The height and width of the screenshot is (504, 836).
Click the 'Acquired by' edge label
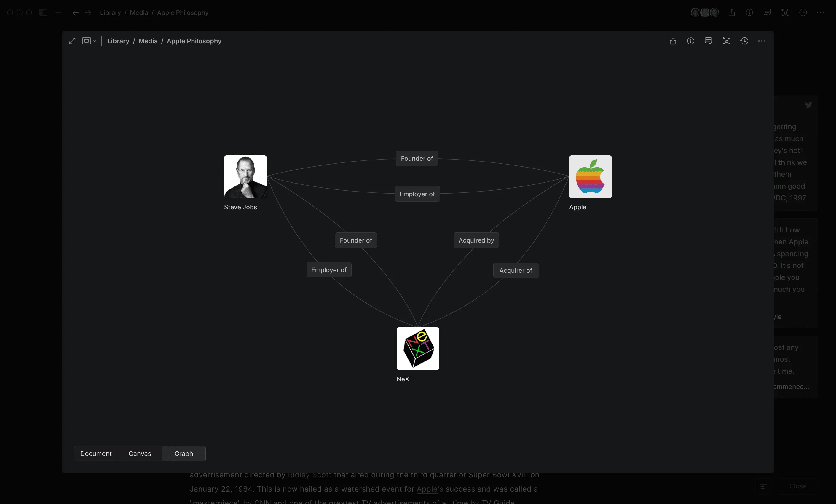(476, 240)
